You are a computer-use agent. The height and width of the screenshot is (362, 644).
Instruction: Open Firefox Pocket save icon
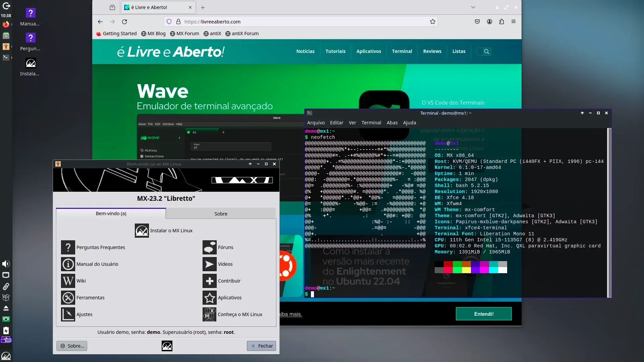(x=477, y=21)
